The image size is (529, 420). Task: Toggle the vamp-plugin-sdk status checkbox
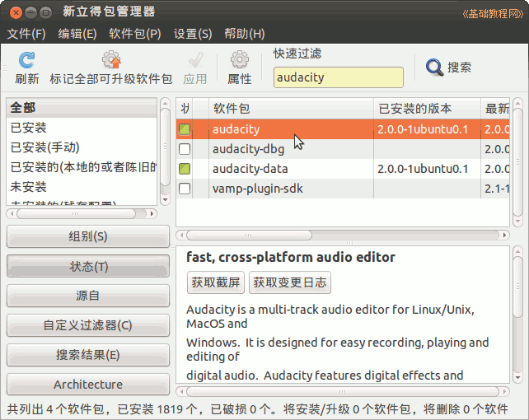point(185,189)
